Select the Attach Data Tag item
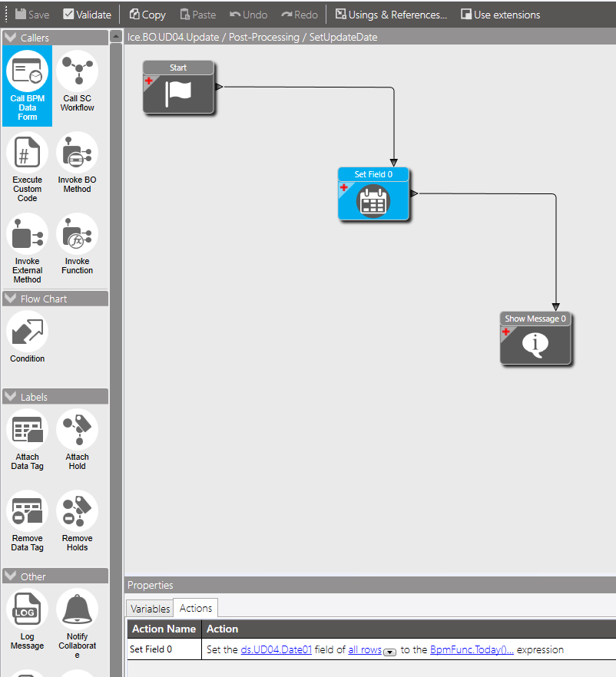Screen dimensions: 616x677 (27, 440)
